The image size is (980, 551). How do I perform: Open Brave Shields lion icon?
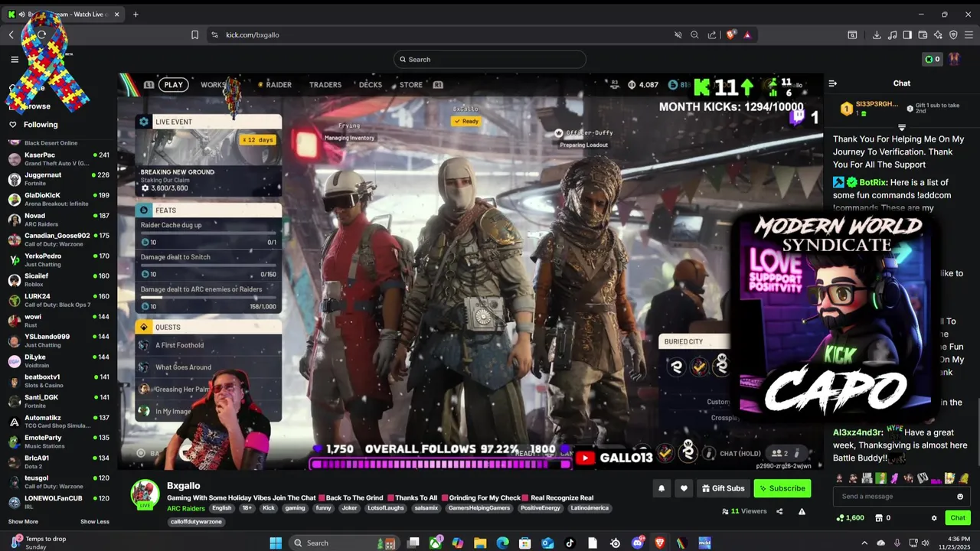coord(731,34)
